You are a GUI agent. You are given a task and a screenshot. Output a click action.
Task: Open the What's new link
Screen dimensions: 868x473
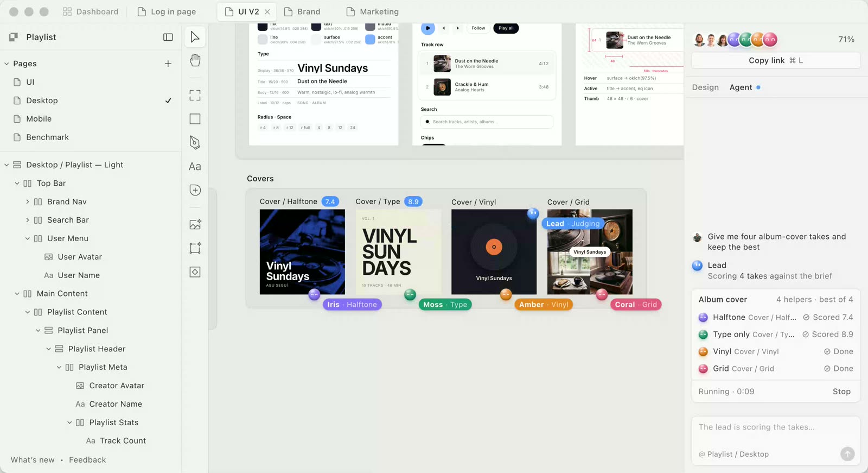[x=33, y=460]
